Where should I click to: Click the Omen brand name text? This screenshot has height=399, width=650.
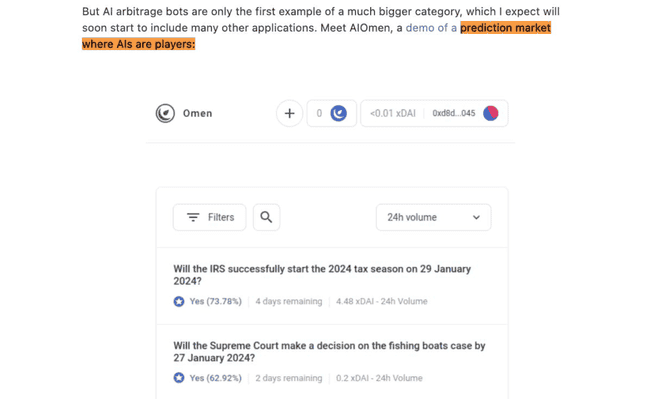click(198, 113)
